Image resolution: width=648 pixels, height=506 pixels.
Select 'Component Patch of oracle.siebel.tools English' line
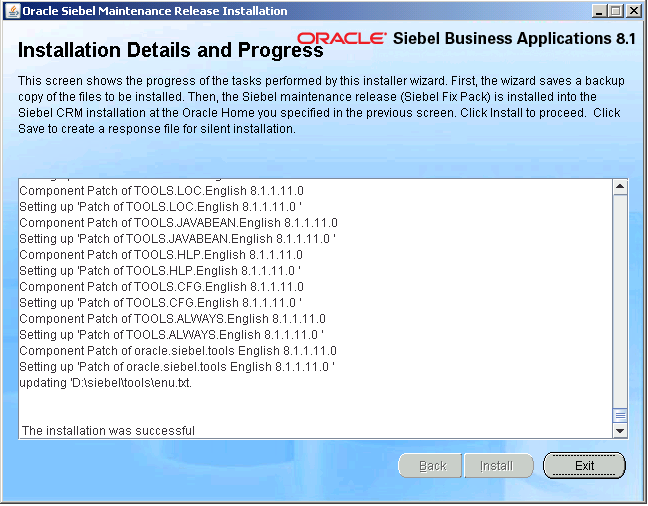(x=178, y=351)
